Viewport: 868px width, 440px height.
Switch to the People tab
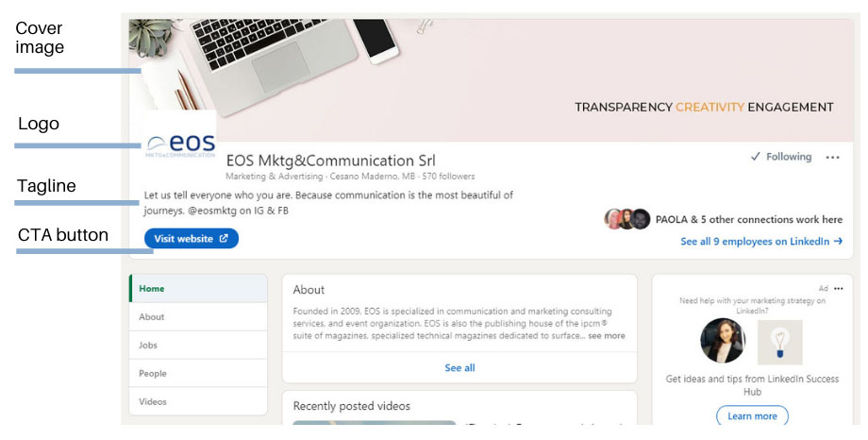tap(198, 374)
